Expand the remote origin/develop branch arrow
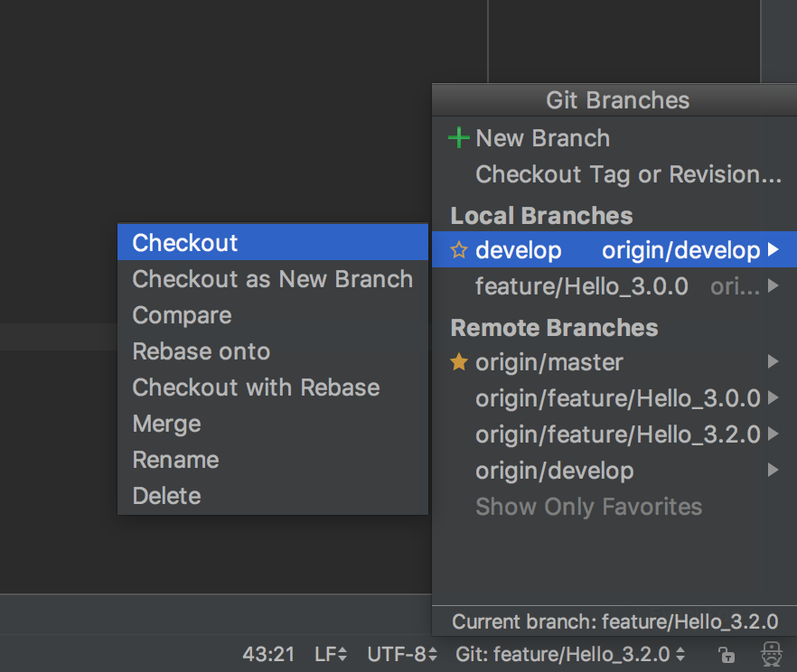The height and width of the screenshot is (672, 797). (774, 470)
